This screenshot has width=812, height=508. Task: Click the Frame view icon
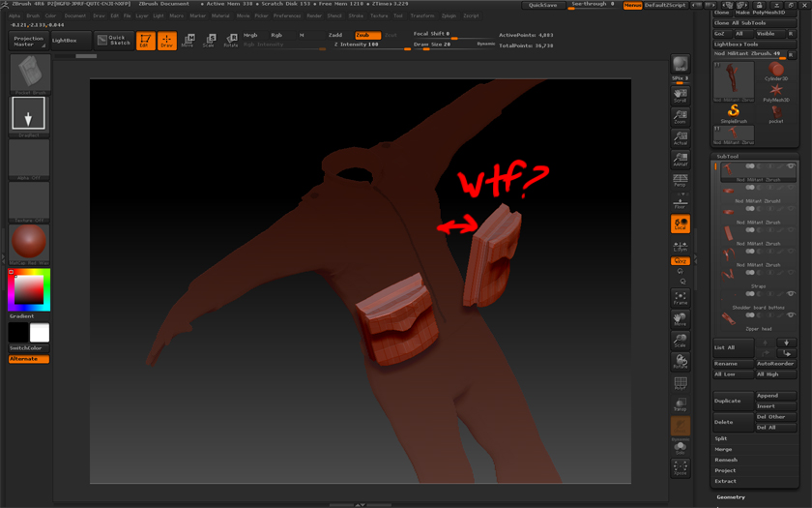tap(681, 298)
